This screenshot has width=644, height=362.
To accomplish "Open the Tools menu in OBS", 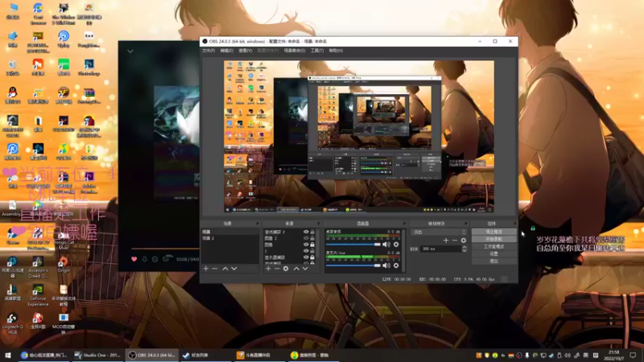I will coord(317,51).
